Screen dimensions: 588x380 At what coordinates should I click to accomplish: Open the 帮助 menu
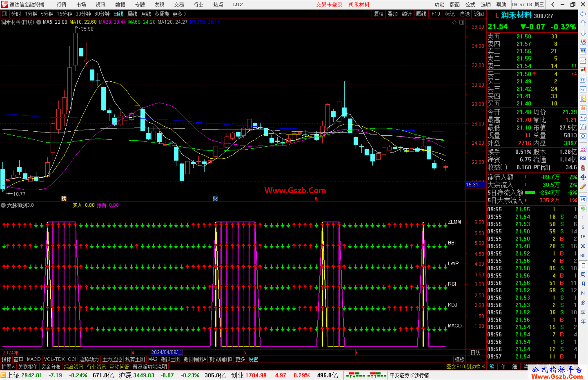[x=501, y=4]
